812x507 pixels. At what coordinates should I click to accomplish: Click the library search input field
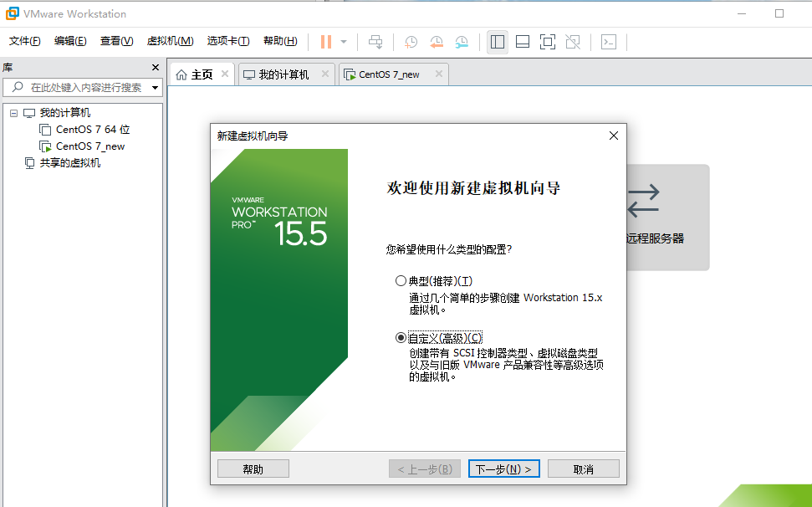pos(83,88)
